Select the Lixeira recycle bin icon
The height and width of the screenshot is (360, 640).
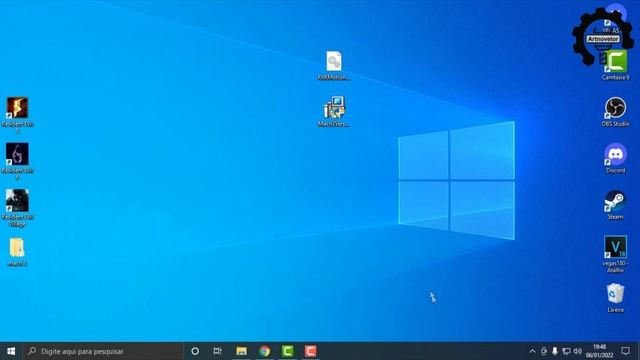[616, 293]
